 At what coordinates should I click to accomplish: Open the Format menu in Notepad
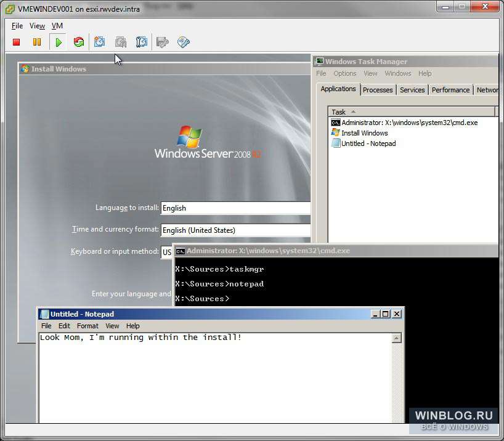[87, 326]
